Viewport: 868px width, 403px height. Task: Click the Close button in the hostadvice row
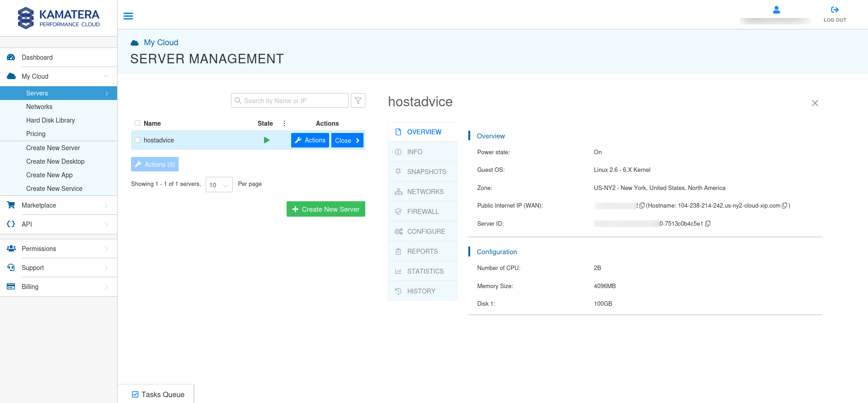click(347, 140)
